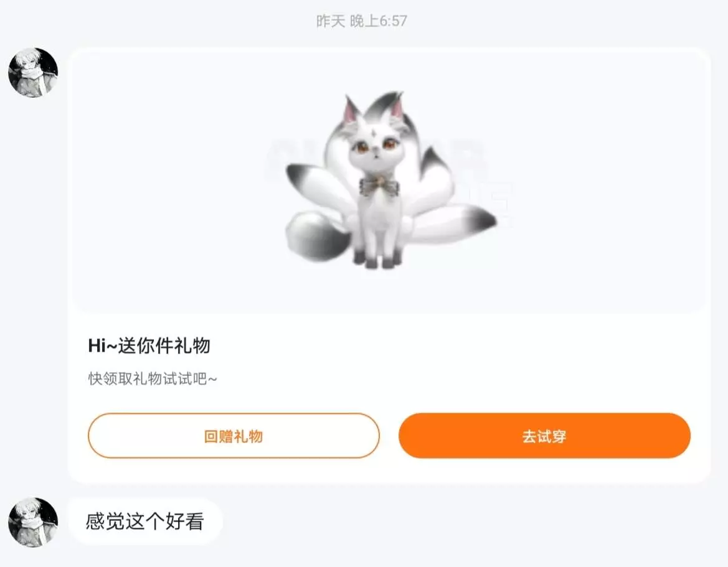The height and width of the screenshot is (567, 728).
Task: Tap the fox's striped bow tie
Action: point(379,185)
